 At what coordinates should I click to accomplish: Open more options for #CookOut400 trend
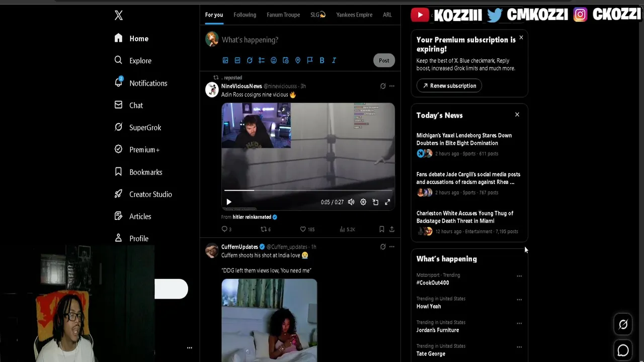[x=519, y=276]
